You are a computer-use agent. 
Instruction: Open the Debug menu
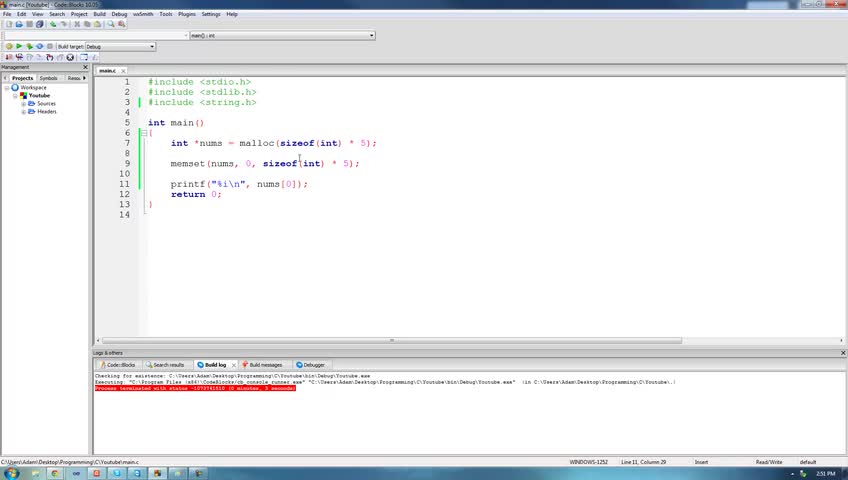click(x=119, y=14)
